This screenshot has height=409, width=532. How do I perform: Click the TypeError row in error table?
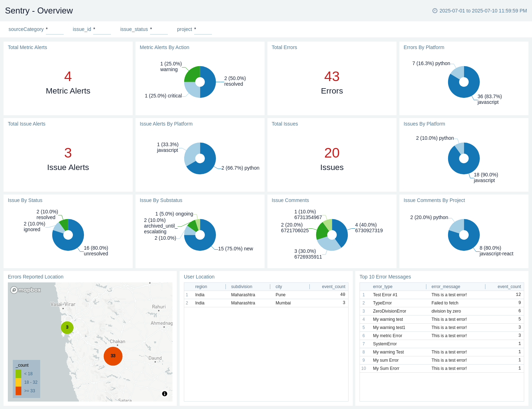(442, 303)
